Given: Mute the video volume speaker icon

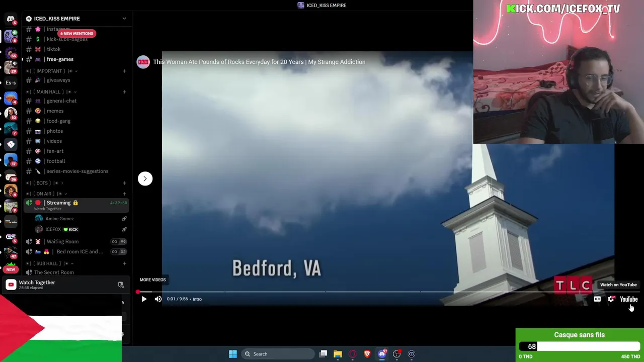Looking at the screenshot, I should [x=158, y=299].
